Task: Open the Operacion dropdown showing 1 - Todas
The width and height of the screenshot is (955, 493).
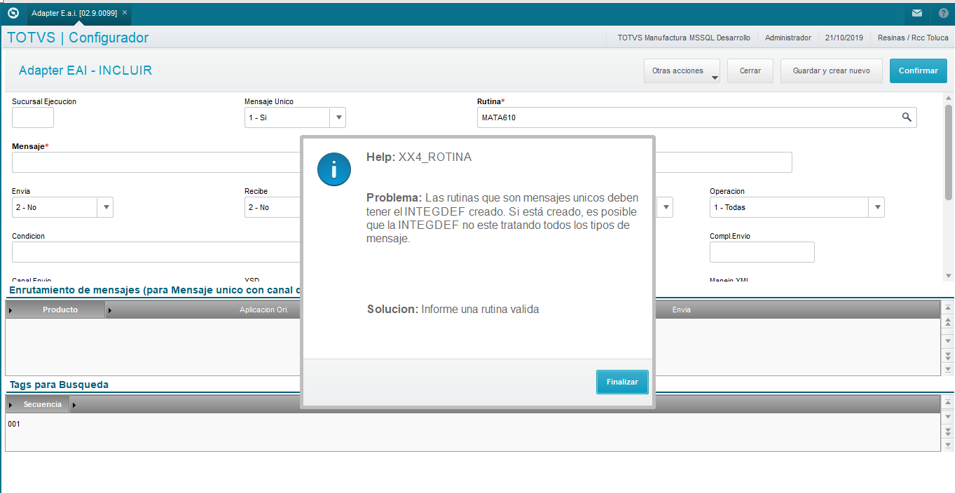Action: coord(877,207)
